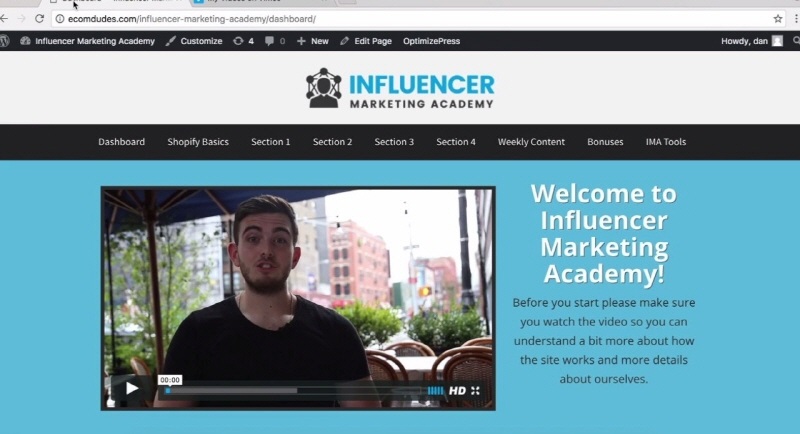800x434 pixels.
Task: Open the Influencer Marketing Academy site menu
Action: [x=87, y=41]
